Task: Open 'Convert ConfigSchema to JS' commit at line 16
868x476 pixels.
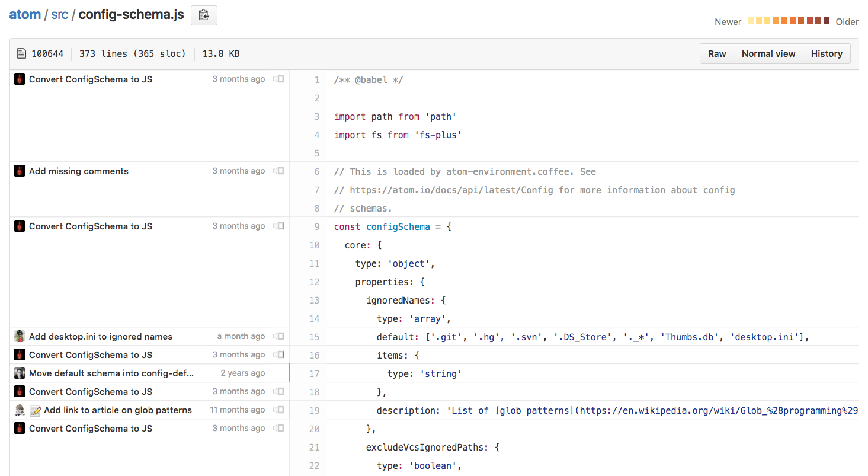Action: (91, 354)
